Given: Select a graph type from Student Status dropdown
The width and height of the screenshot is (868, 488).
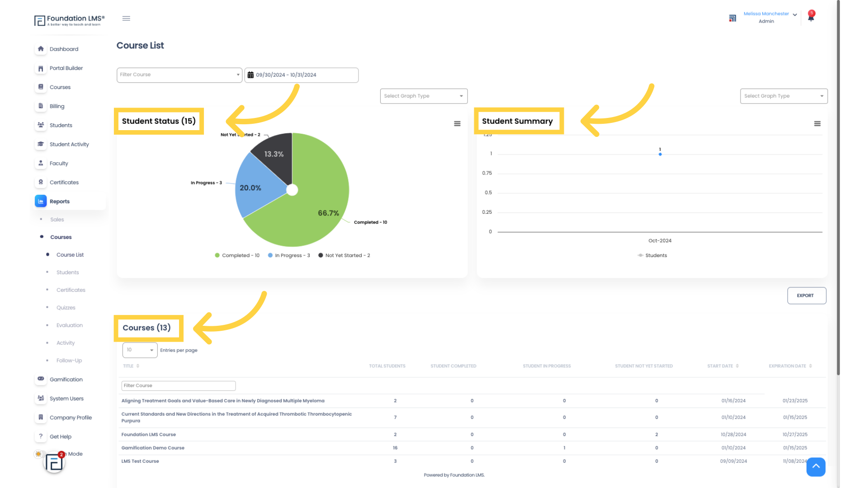Looking at the screenshot, I should pos(423,95).
